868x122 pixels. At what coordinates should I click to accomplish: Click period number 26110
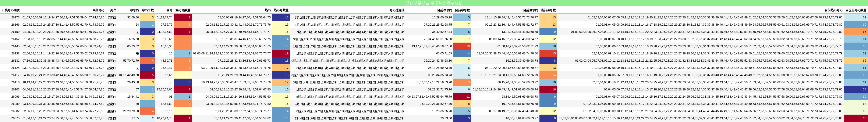(15, 82)
